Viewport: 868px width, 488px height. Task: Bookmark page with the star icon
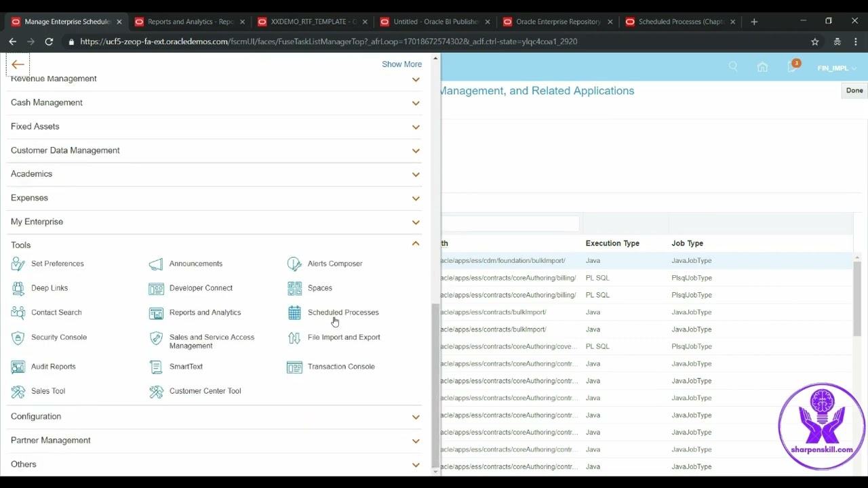[x=814, y=41]
